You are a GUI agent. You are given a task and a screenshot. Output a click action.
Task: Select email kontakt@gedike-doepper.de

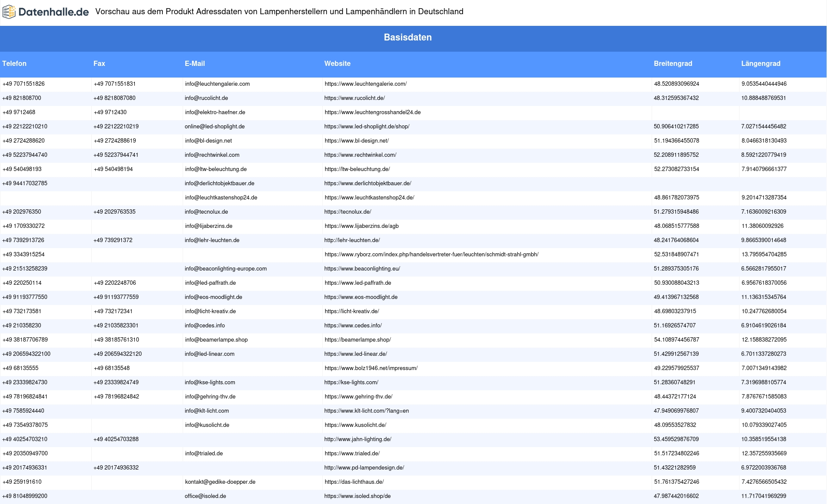pos(220,482)
